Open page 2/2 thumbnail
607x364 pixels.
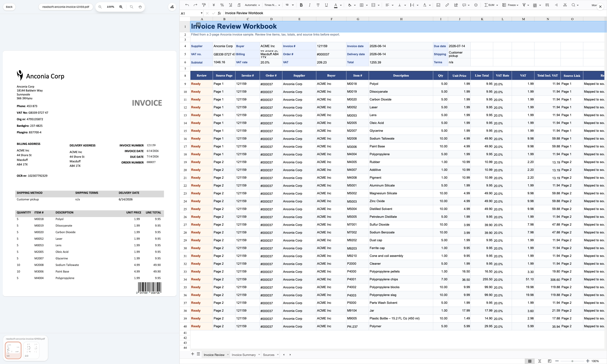click(x=31, y=350)
